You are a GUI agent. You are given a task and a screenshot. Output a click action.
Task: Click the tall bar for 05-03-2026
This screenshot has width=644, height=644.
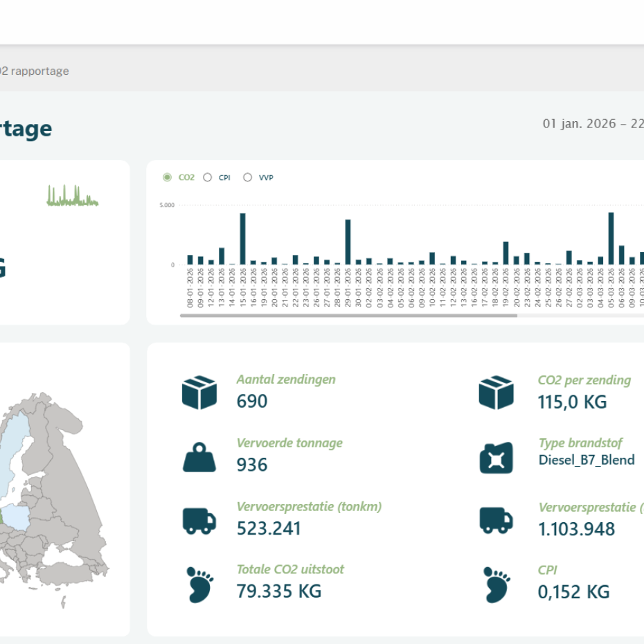611,238
